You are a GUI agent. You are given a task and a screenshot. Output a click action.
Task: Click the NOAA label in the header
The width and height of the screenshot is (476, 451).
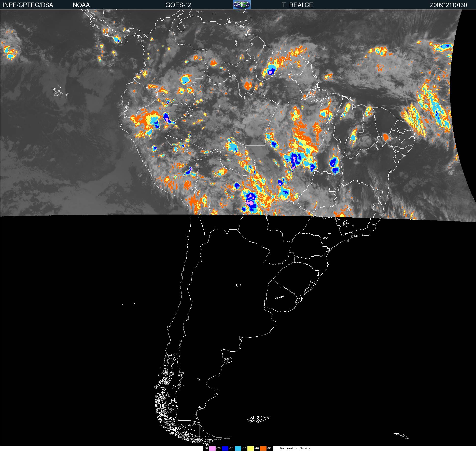pos(81,5)
